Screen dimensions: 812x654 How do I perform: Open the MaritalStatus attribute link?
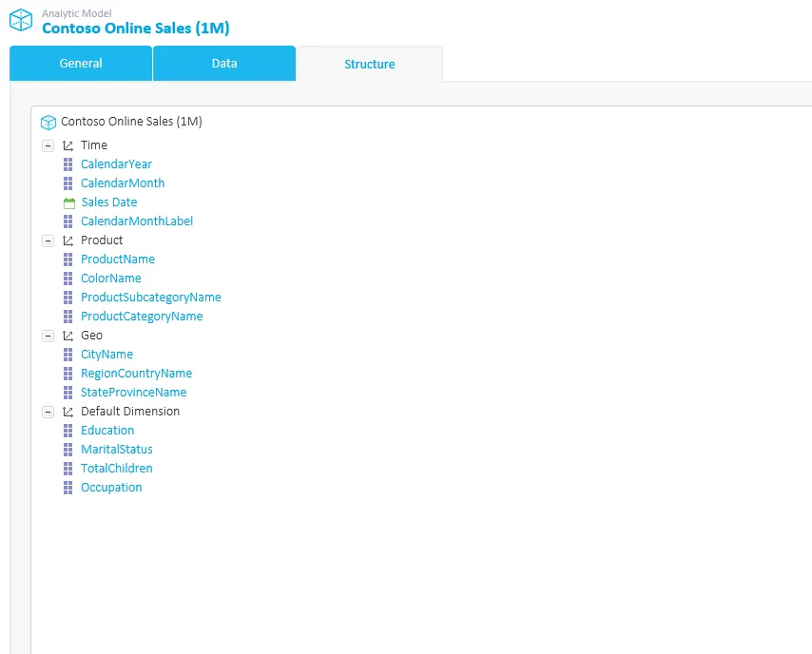[x=117, y=450]
